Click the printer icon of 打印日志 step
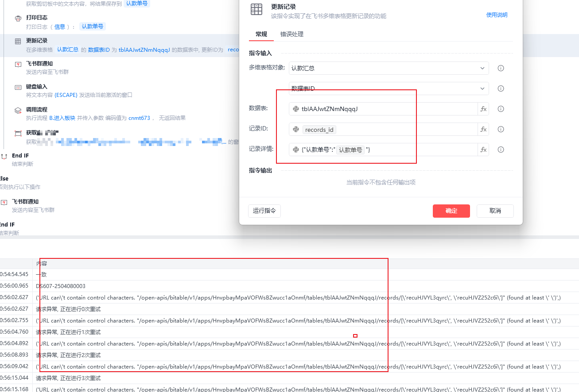Viewport: 579px width, 392px height. click(x=18, y=19)
